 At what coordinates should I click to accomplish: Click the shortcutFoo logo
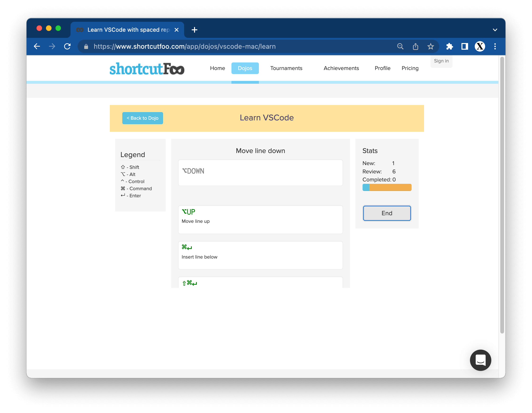[x=147, y=68]
